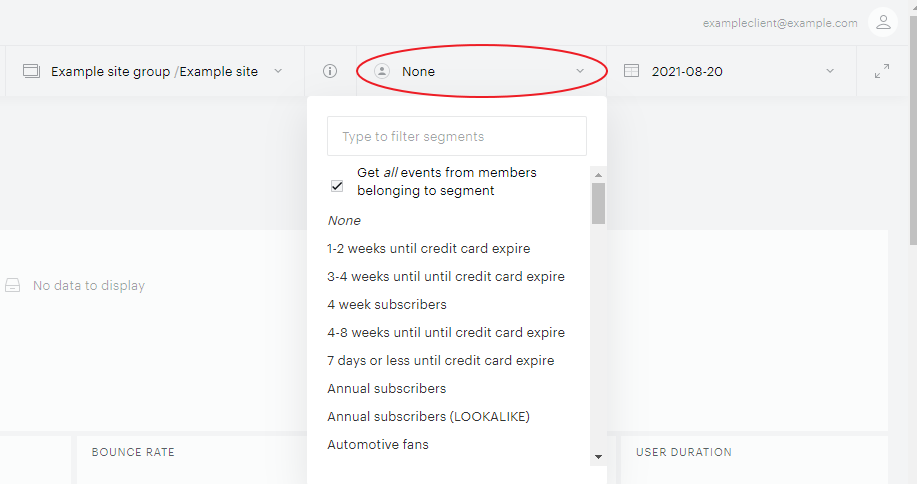Toggle Get all events from members checkbox
The image size is (917, 484).
click(x=337, y=186)
